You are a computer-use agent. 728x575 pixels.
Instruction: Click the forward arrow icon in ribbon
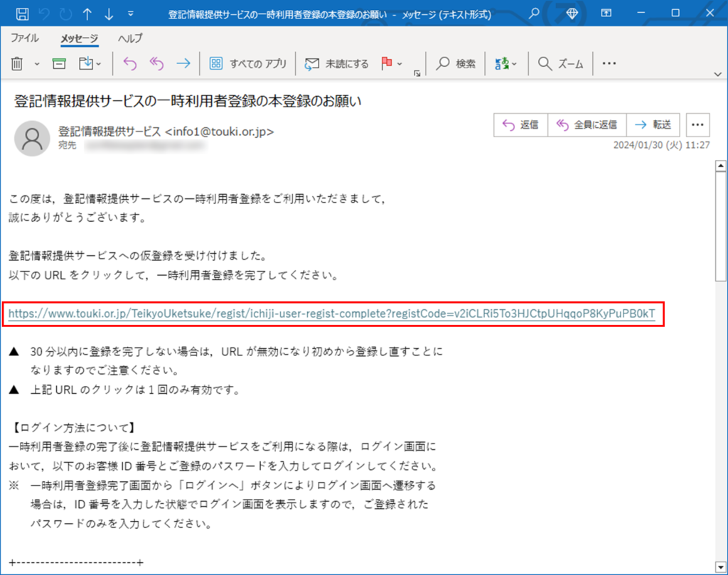183,64
